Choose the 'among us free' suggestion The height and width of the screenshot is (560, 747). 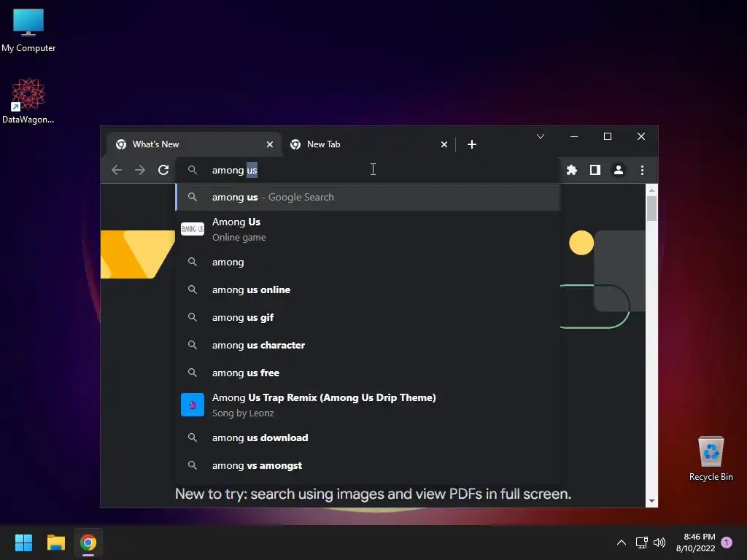(x=368, y=373)
